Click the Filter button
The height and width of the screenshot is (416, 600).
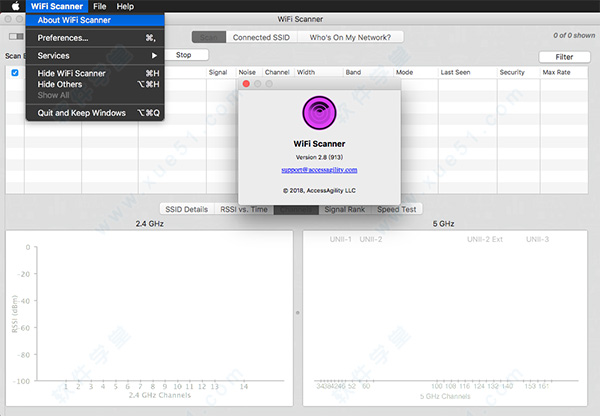point(564,57)
